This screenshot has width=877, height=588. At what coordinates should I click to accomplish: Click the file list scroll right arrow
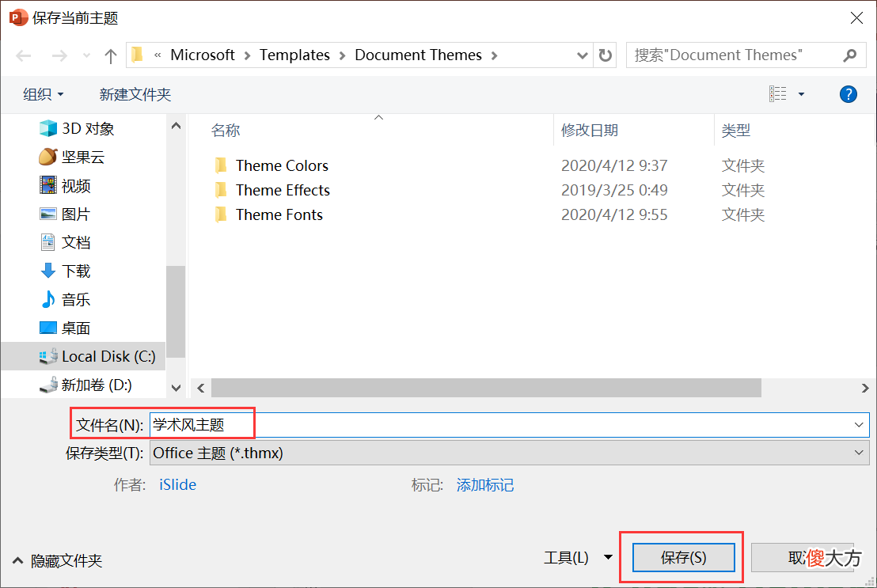864,388
